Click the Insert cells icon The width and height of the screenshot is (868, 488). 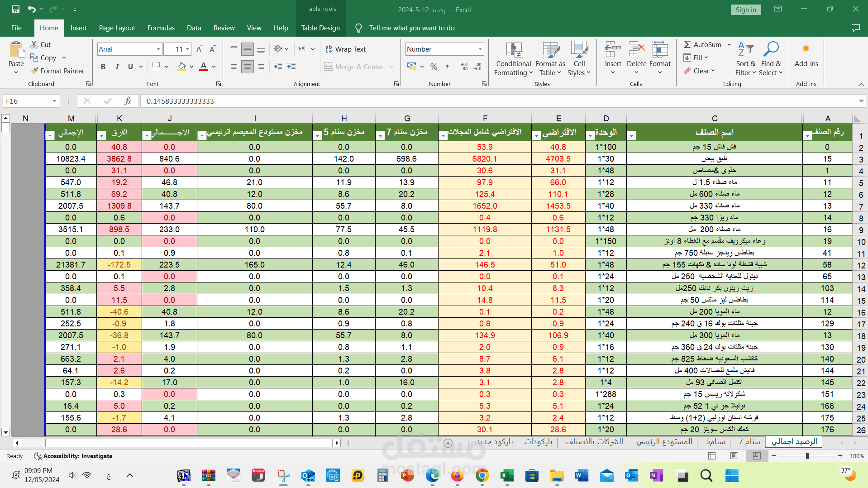613,50
